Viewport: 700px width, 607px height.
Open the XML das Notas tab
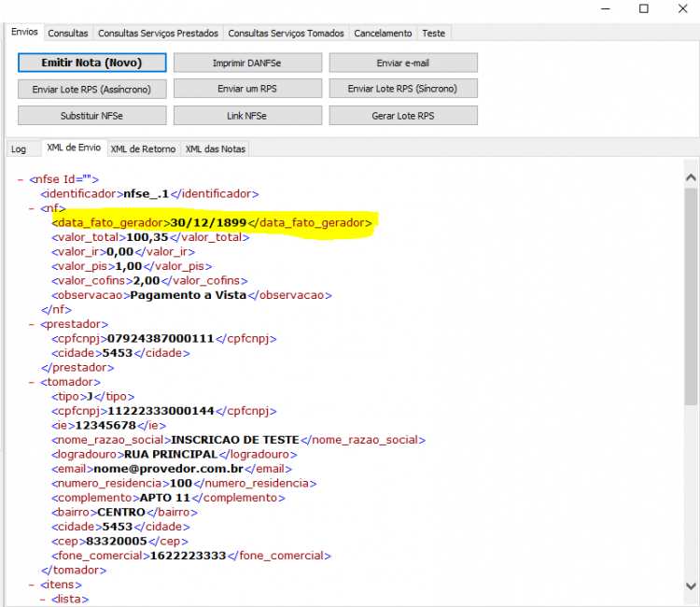[x=216, y=148]
